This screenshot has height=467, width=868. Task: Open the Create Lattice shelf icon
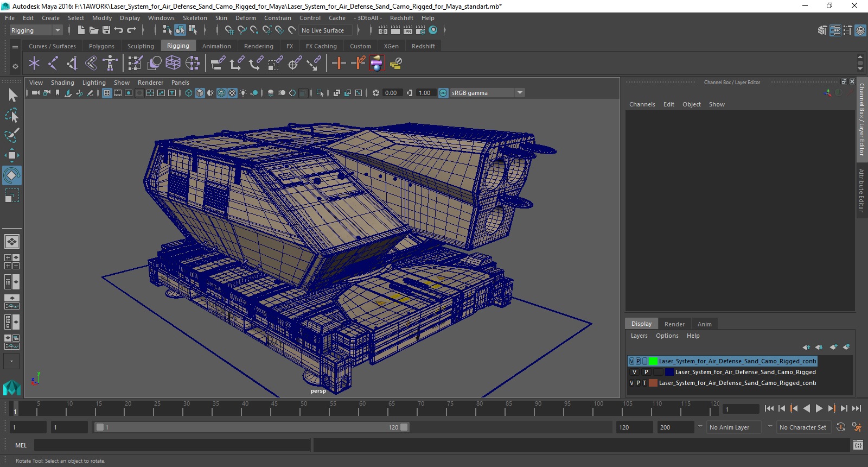click(x=173, y=64)
